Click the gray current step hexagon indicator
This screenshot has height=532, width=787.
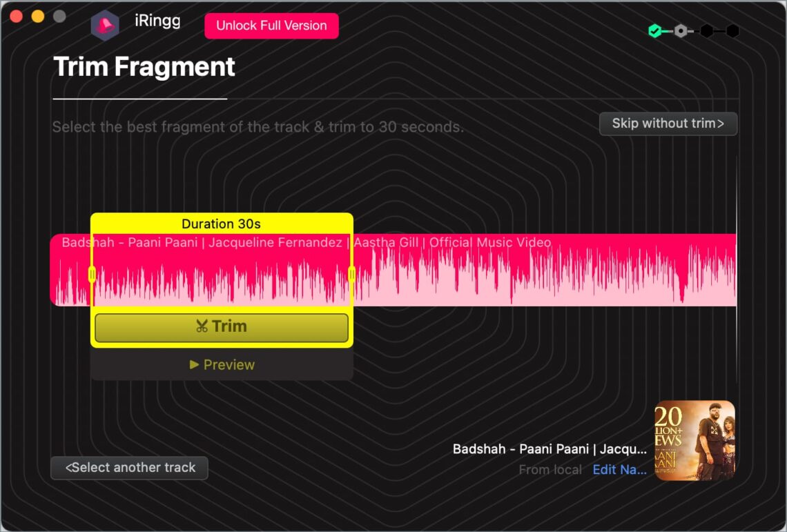(x=681, y=30)
